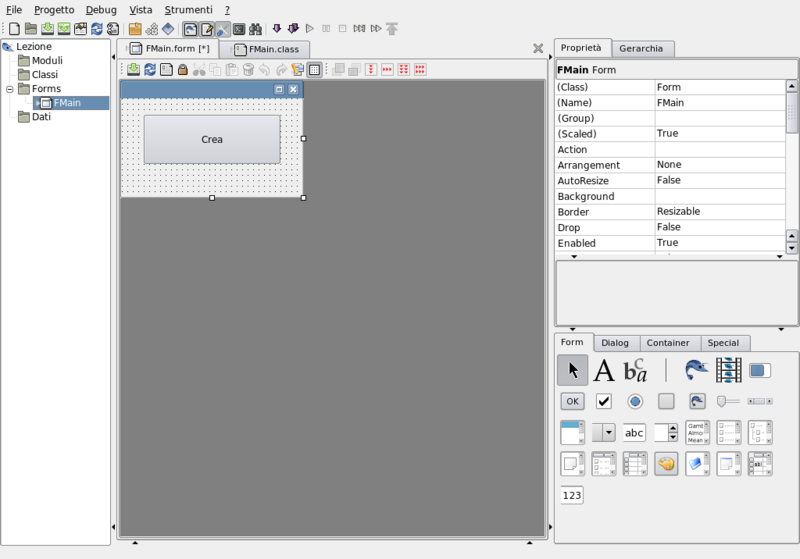Pick the ScrollBar control in toolbox
This screenshot has width=800, height=559.
[760, 401]
